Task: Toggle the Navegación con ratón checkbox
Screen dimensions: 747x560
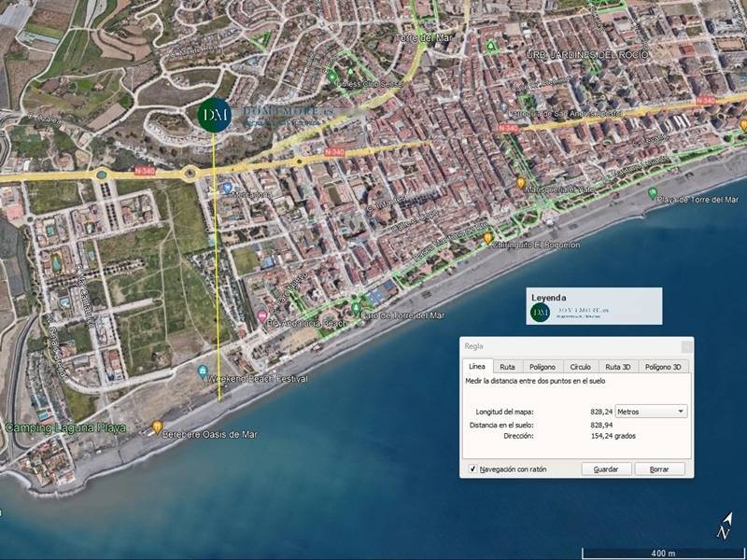Action: 473,469
